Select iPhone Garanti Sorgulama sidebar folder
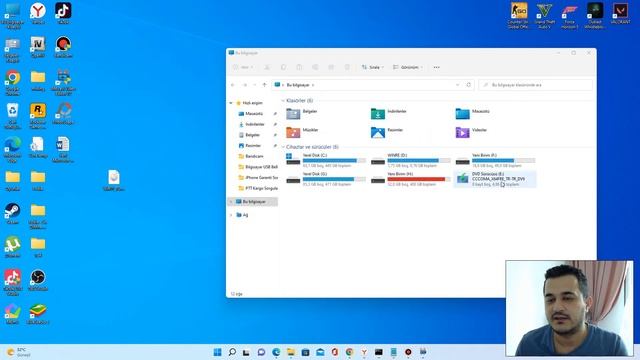This screenshot has height=360, width=640. click(x=261, y=178)
